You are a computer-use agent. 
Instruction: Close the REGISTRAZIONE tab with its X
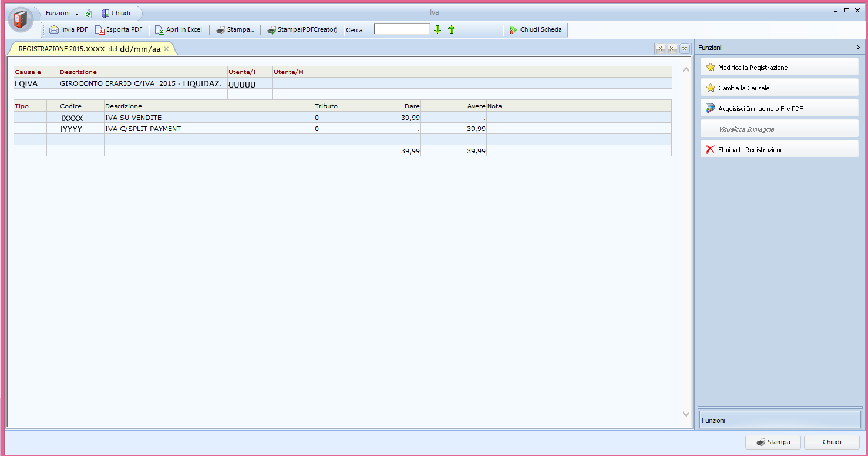pos(166,49)
